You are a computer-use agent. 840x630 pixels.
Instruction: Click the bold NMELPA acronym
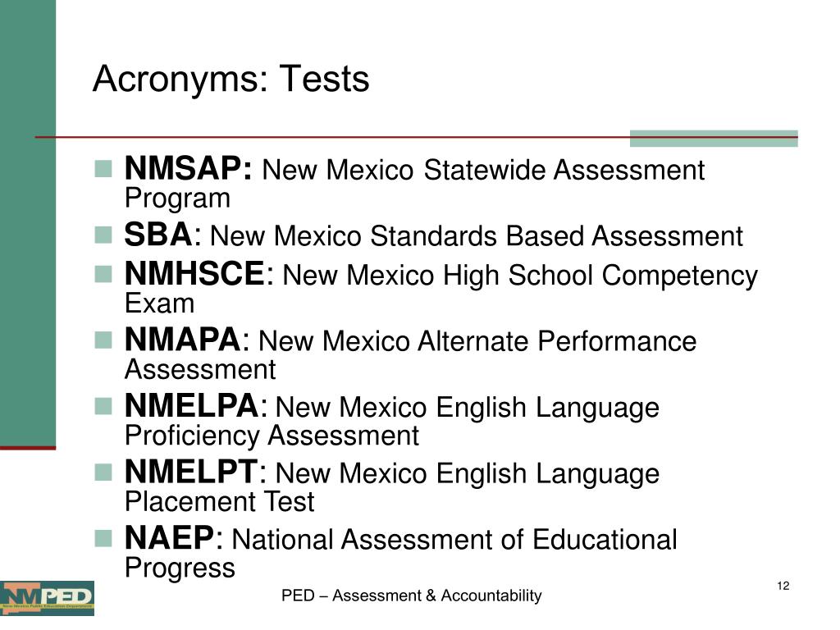pyautogui.click(x=192, y=406)
